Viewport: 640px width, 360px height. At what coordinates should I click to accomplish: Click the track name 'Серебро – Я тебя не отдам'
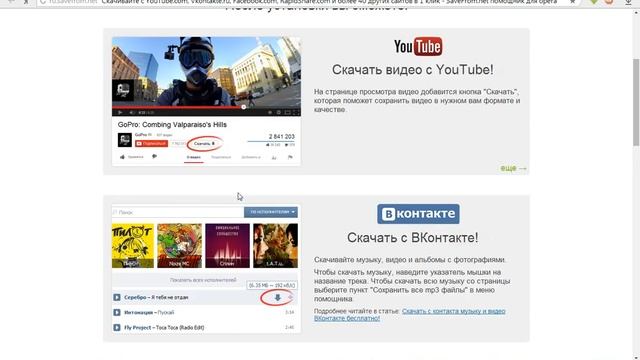pos(156,298)
